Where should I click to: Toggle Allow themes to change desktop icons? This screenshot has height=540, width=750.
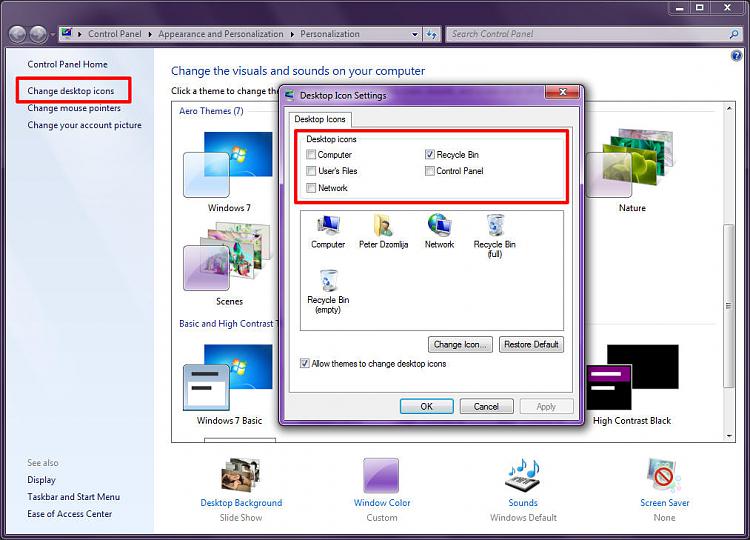(304, 364)
